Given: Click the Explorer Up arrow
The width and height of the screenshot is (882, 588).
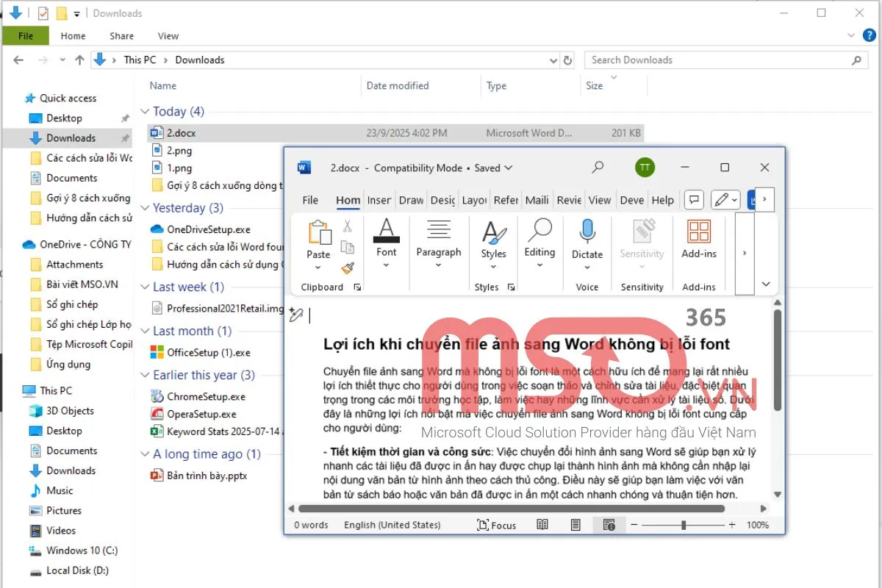Looking at the screenshot, I should tap(79, 60).
